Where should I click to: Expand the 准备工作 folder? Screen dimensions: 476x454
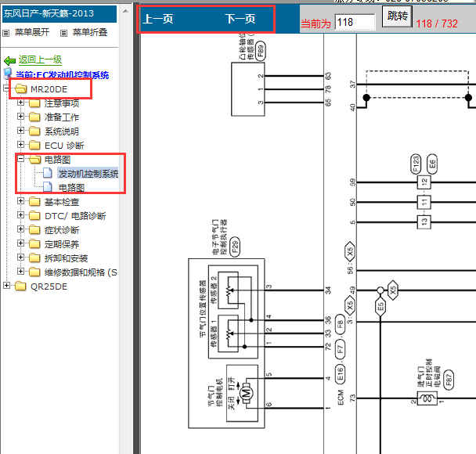(x=20, y=116)
